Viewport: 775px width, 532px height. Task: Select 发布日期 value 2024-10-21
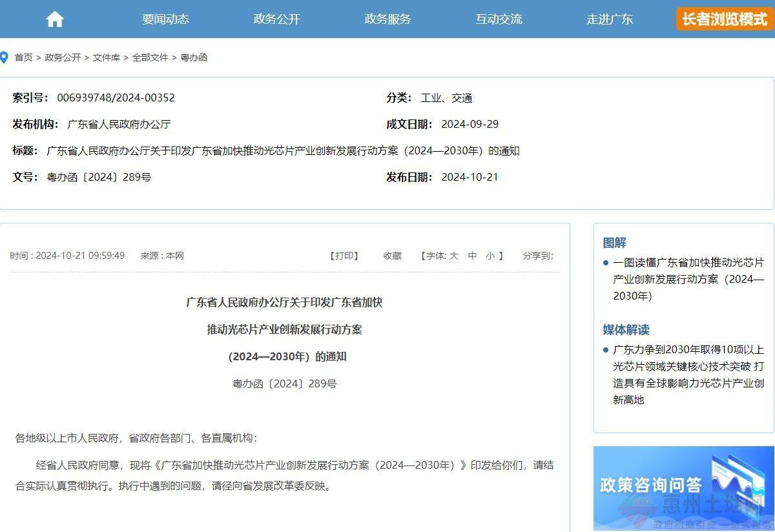pyautogui.click(x=470, y=177)
